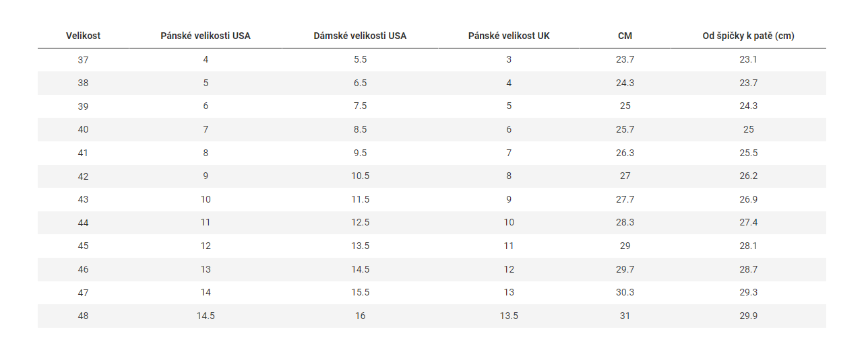
Task: Select size 37 in Velikost column
Action: pos(83,60)
